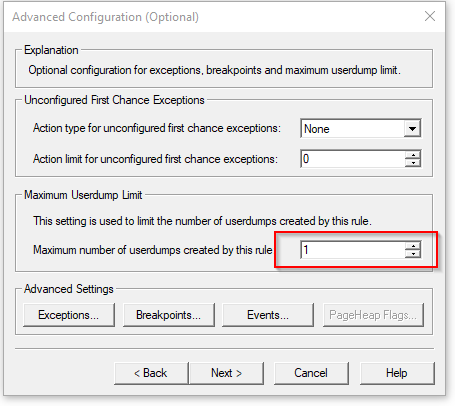The width and height of the screenshot is (455, 406).
Task: Decrease the maximum number of userdumps
Action: click(x=413, y=254)
